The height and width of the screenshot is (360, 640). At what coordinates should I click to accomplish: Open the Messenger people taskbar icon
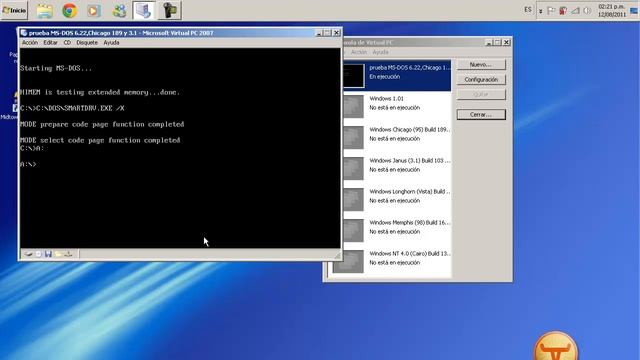119,11
